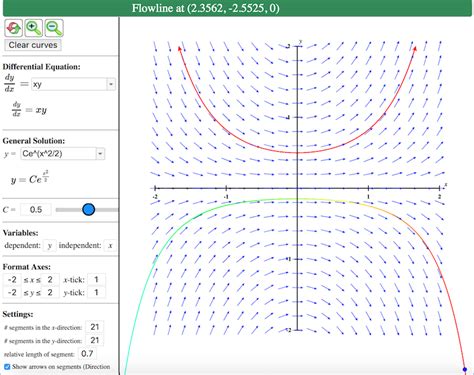Screen dimensions: 474x375
Task: Click the reset view icon
Action: tap(13, 28)
